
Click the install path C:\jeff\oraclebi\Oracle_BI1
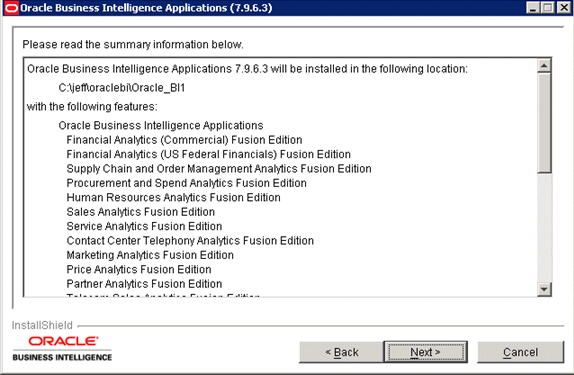pyautogui.click(x=122, y=88)
